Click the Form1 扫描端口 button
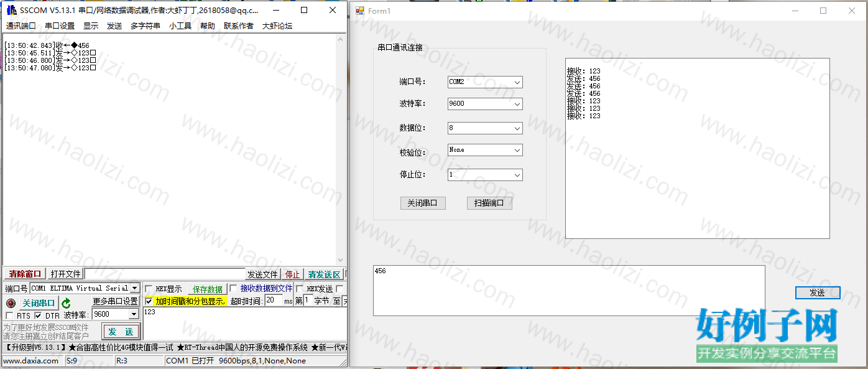 tap(489, 203)
